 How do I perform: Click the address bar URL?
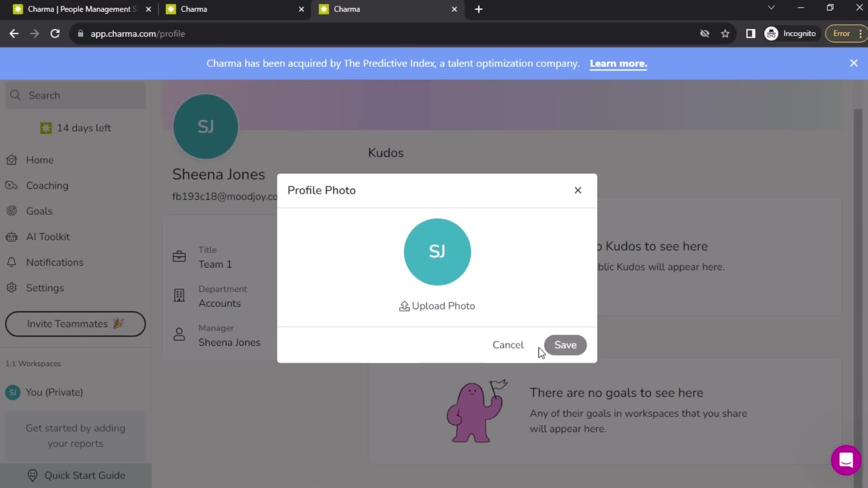pyautogui.click(x=138, y=33)
